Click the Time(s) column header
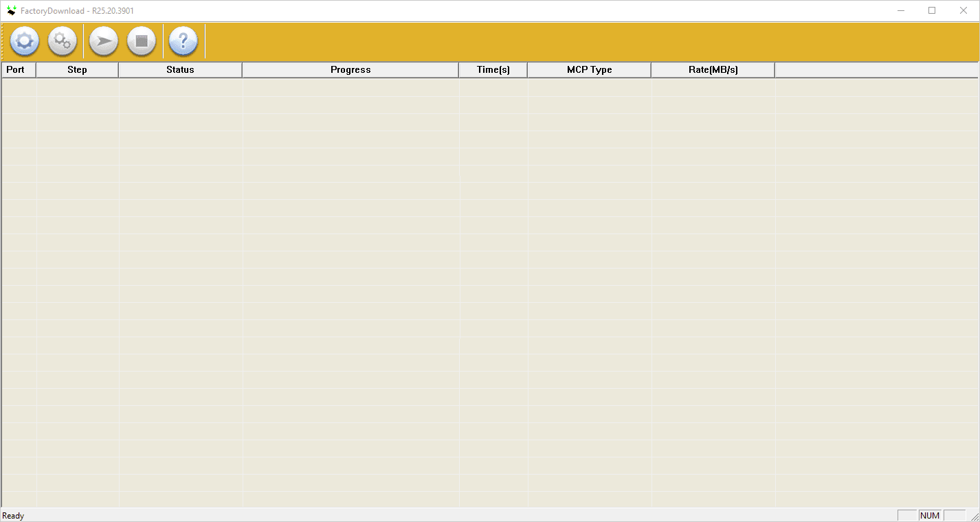This screenshot has height=522, width=980. pos(492,69)
